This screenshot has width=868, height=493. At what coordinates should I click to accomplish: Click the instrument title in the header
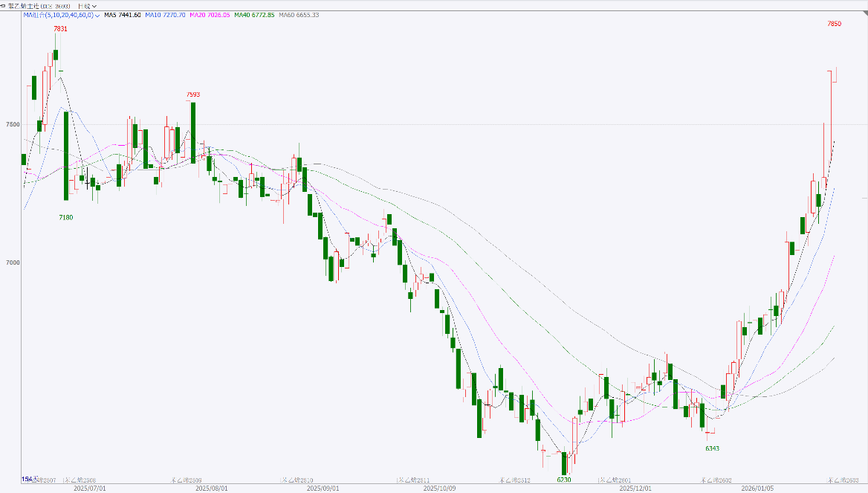pos(39,5)
